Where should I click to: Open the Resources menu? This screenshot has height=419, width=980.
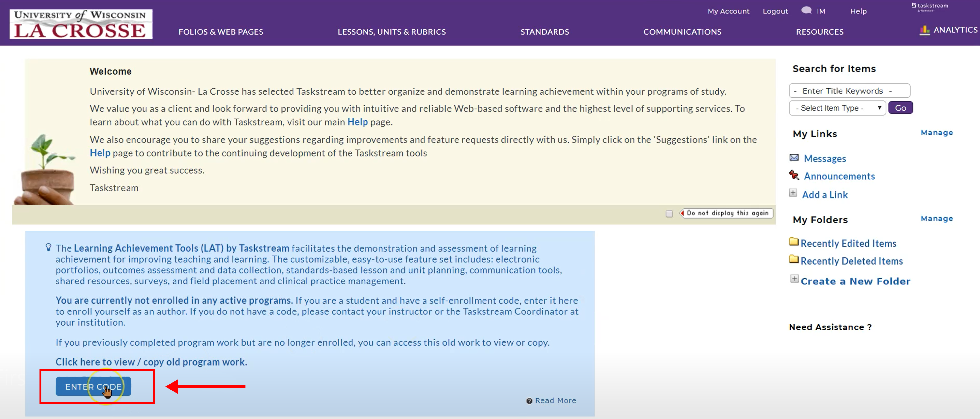click(819, 32)
